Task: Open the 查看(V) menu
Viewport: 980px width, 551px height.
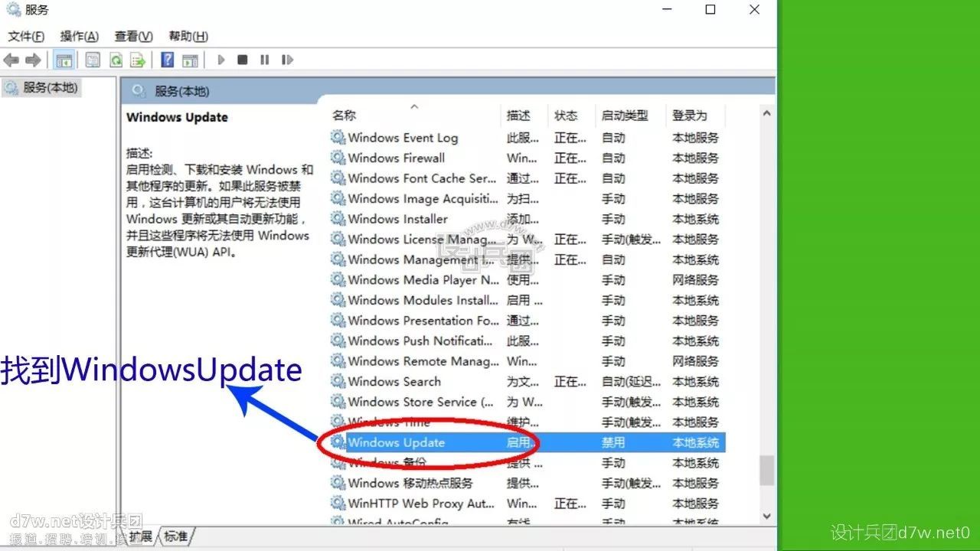Action: 134,36
